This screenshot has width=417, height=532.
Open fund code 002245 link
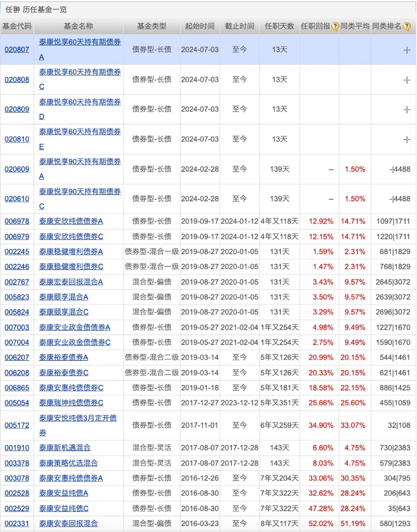17,252
